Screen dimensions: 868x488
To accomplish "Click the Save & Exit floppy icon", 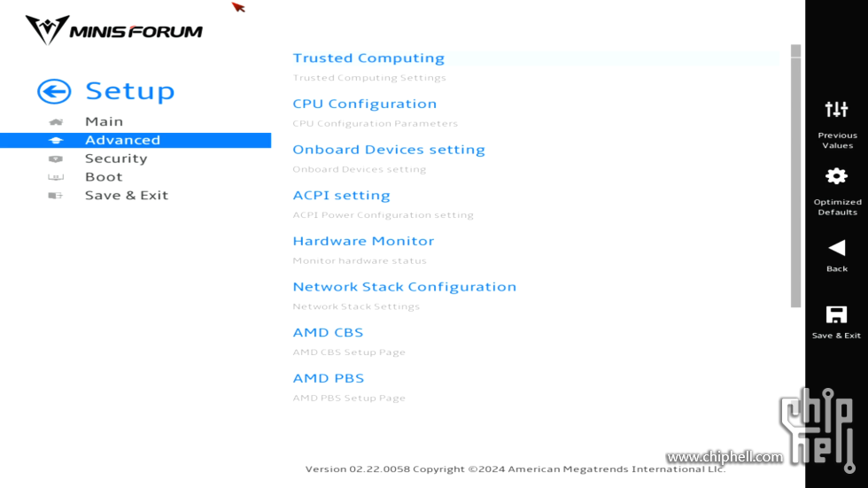I will (x=836, y=314).
